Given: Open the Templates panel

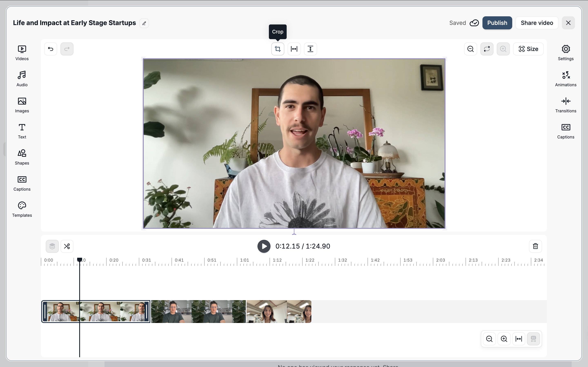Looking at the screenshot, I should pos(22,209).
